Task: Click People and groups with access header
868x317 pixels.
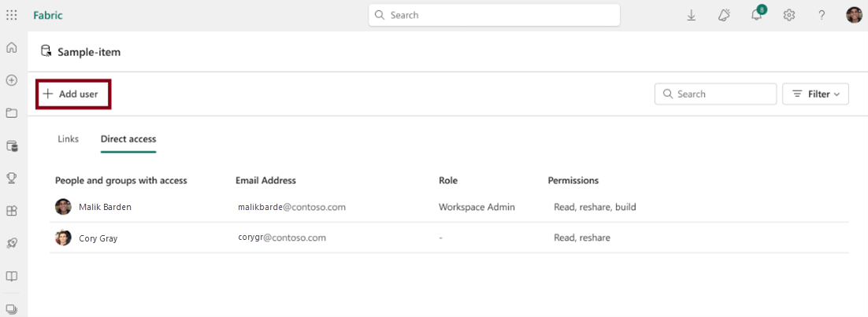Action: (121, 180)
